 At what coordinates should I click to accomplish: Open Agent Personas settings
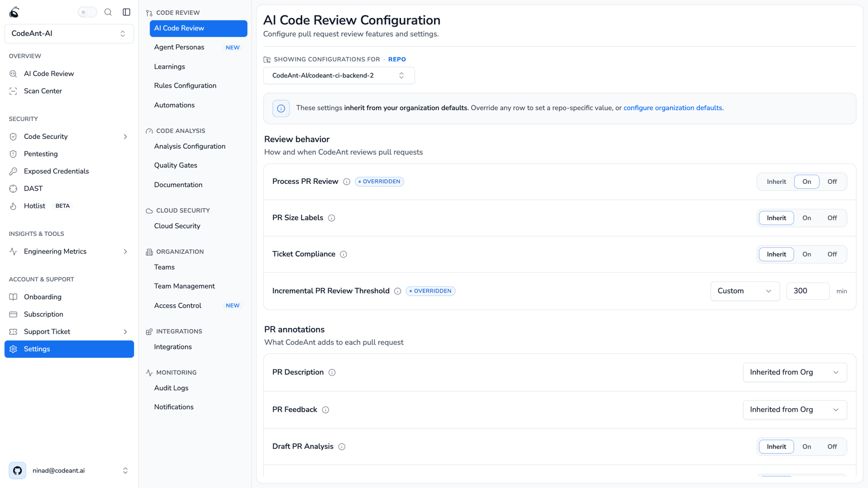pyautogui.click(x=199, y=47)
